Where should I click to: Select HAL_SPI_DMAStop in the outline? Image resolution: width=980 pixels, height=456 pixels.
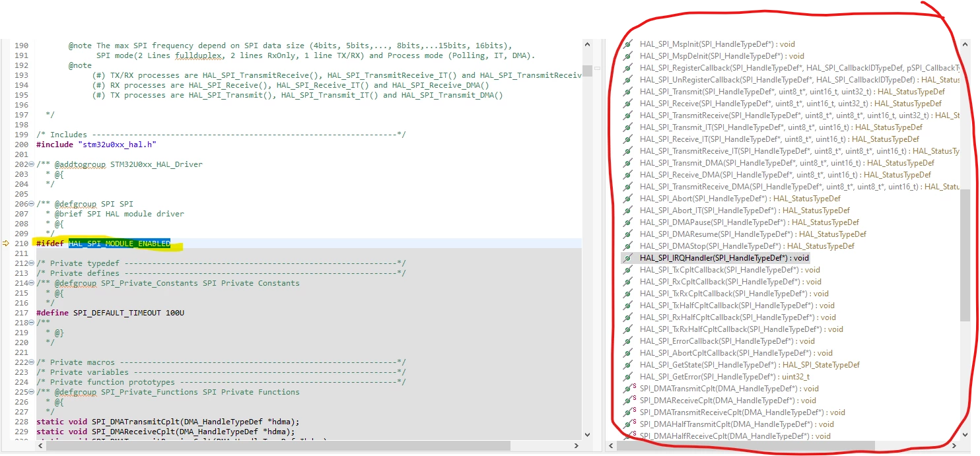point(747,246)
